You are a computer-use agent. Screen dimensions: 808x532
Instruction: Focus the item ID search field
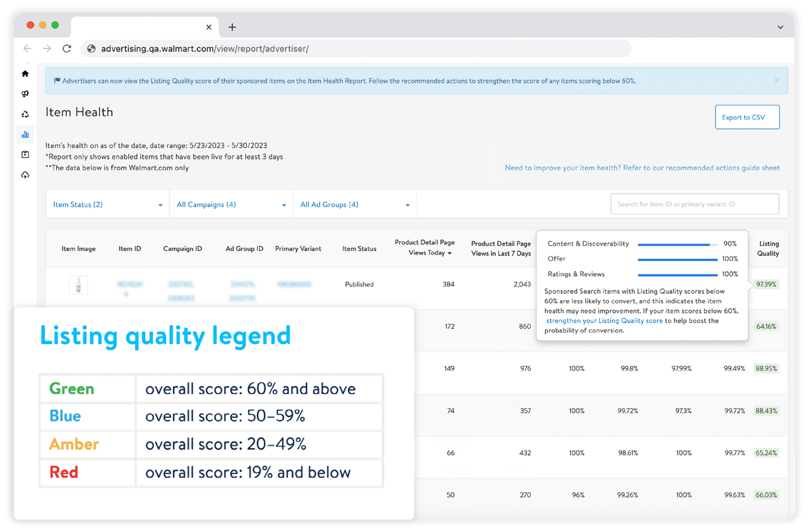click(694, 204)
